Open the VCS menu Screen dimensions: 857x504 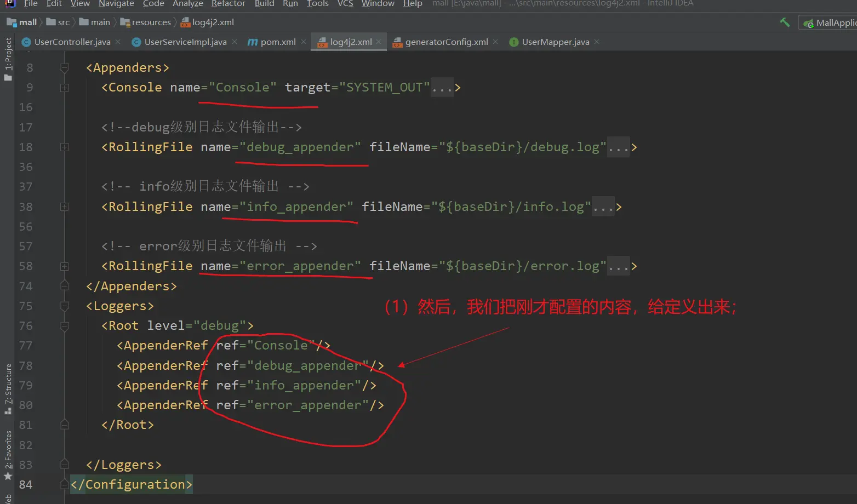click(x=345, y=3)
